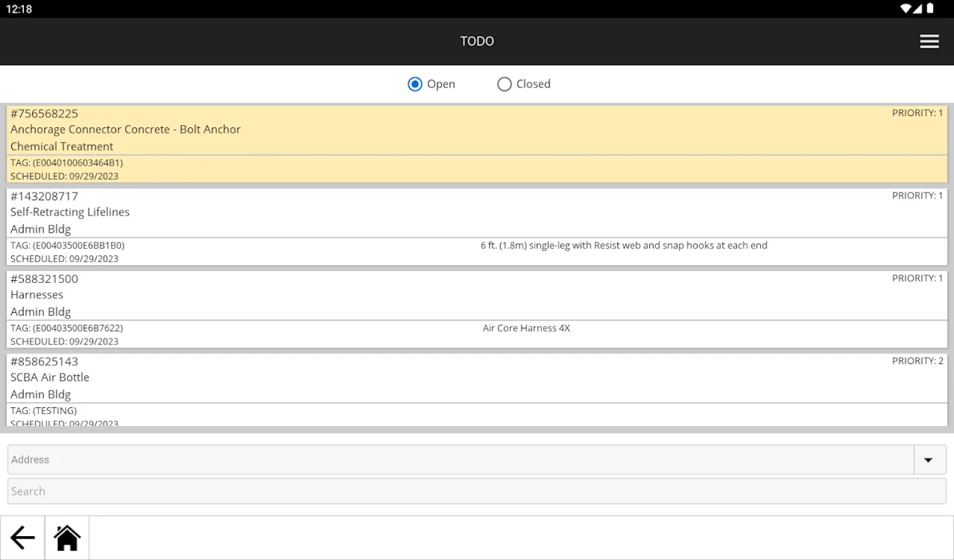This screenshot has width=954, height=560.
Task: Open SCBA Air Bottle task #858625143
Action: coord(476,378)
